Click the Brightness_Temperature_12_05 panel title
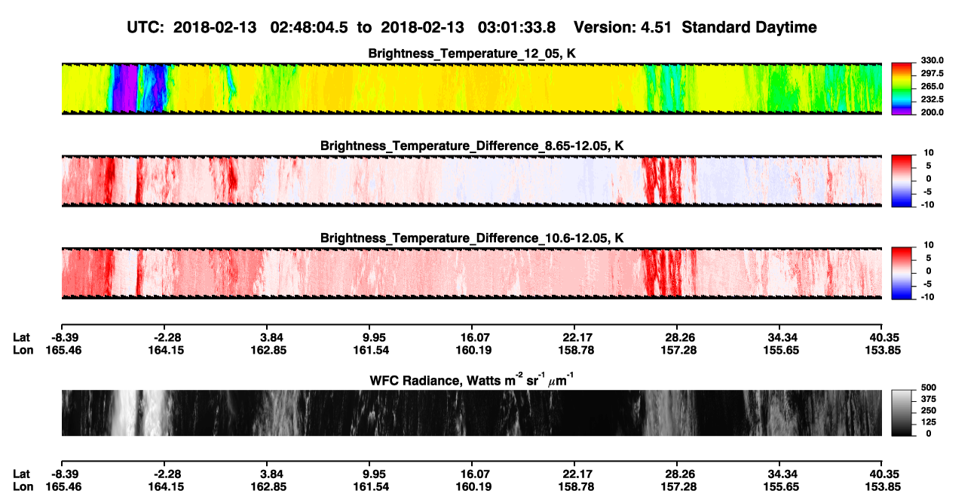The width and height of the screenshot is (980, 503). 472,54
